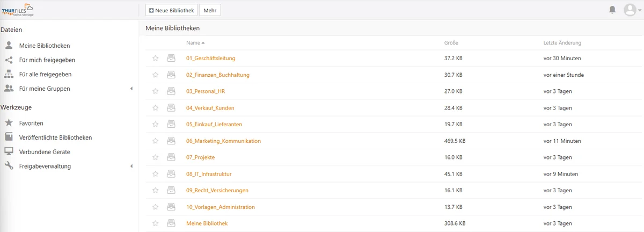Star the 08_IT_Infrastruktur library
The image size is (644, 232).
click(156, 174)
